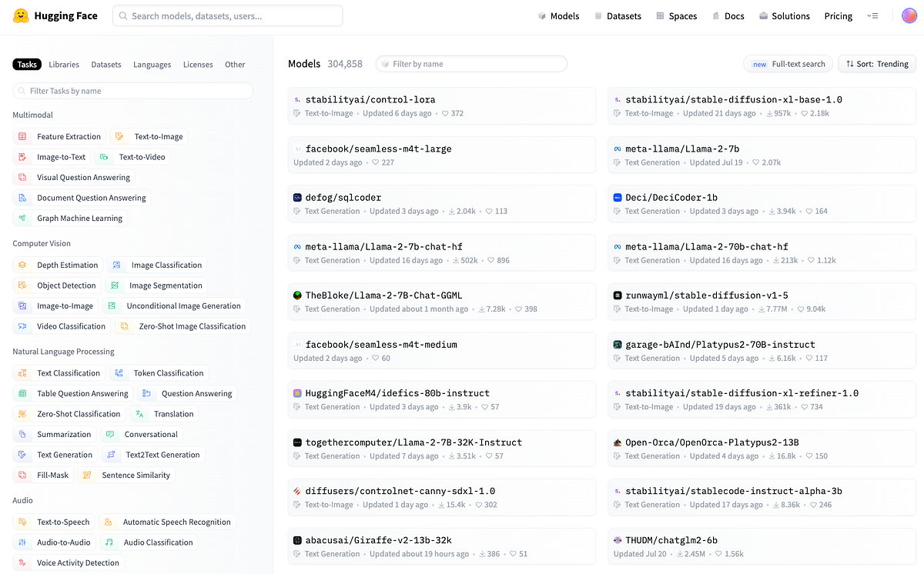Screen dimensions: 924x574
Task: Click the Filter by name field
Action: (471, 64)
